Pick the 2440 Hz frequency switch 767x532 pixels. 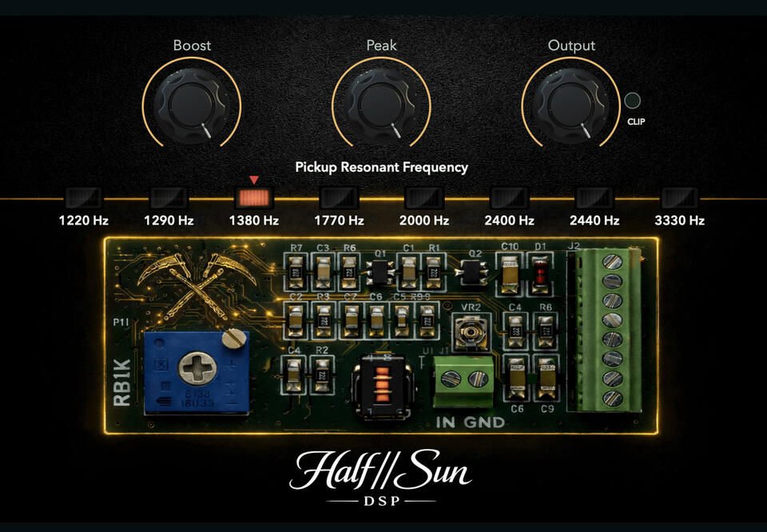click(594, 197)
